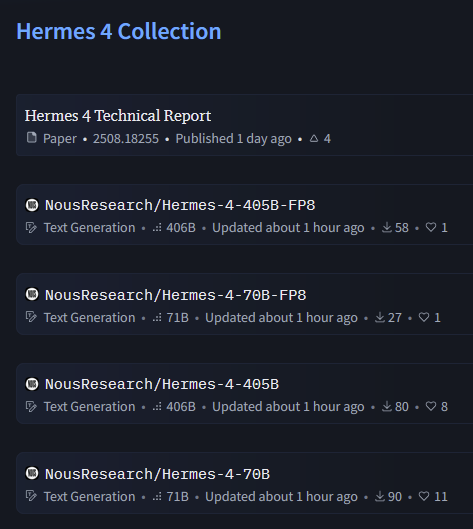
Task: Click the paper ID 2508.18255
Action: 126,139
